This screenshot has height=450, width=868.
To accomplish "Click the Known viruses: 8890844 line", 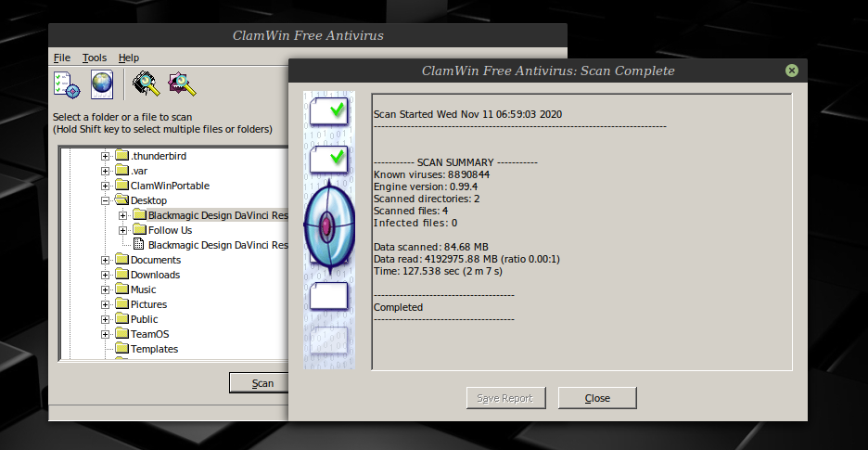I will [x=432, y=174].
